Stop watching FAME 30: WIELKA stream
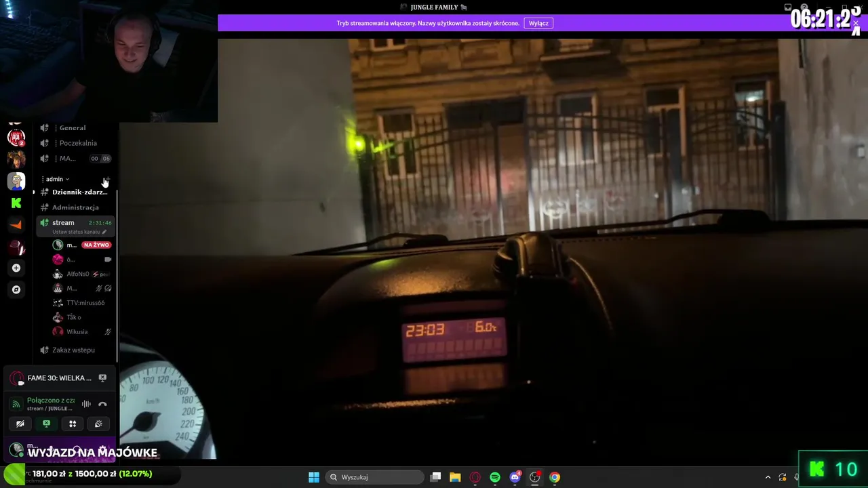The width and height of the screenshot is (868, 488). tap(102, 378)
